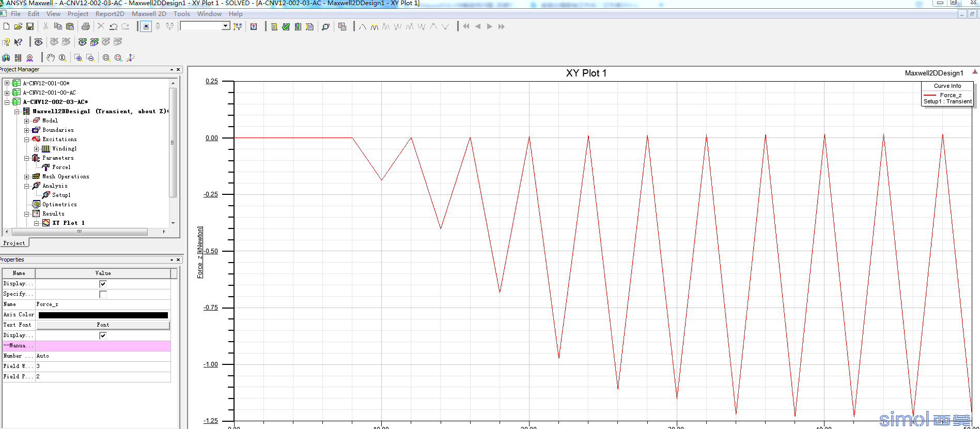
Task: Close the Properties panel
Action: [178, 260]
